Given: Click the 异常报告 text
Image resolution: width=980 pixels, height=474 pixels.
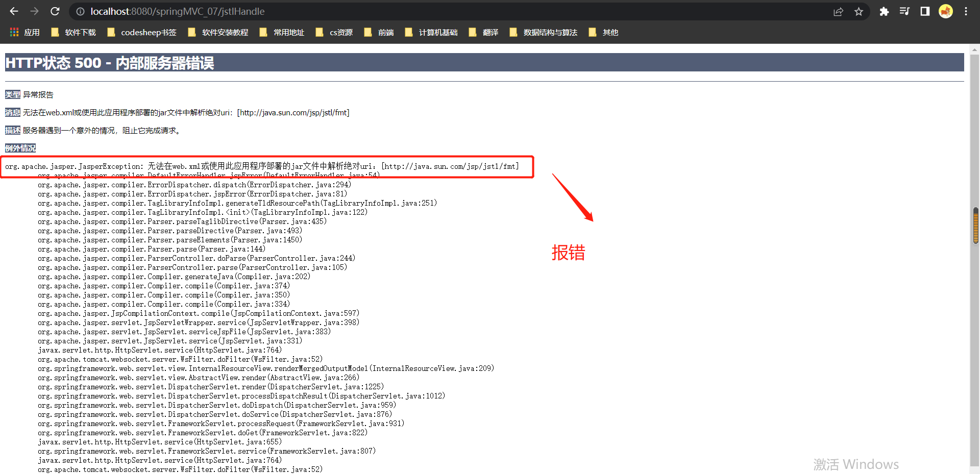Looking at the screenshot, I should point(38,94).
